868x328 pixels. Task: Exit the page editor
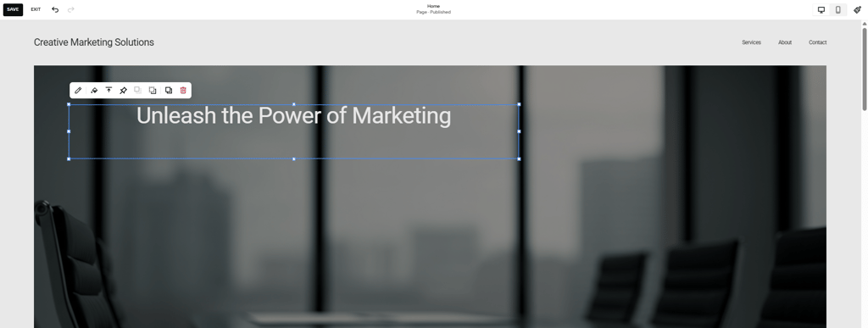pos(36,9)
